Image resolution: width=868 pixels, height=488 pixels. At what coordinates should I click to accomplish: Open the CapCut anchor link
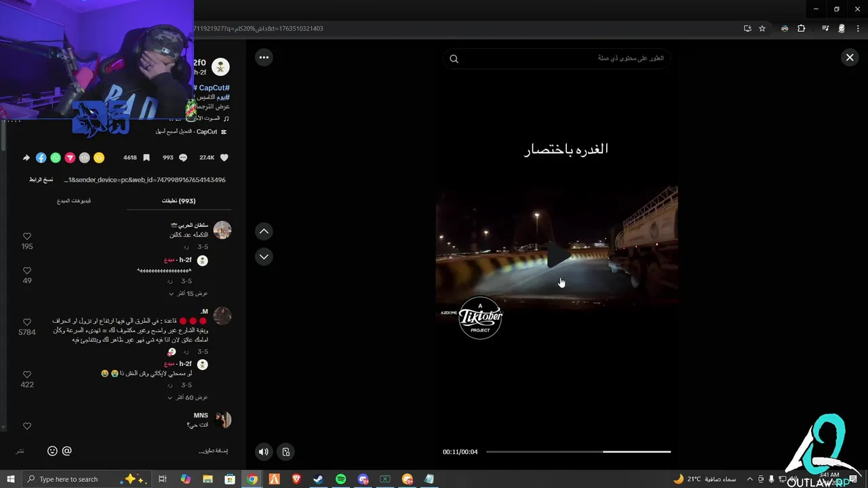(191, 131)
